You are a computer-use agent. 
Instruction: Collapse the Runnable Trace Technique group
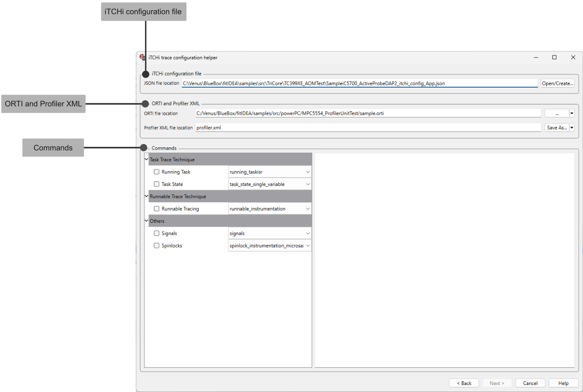146,196
